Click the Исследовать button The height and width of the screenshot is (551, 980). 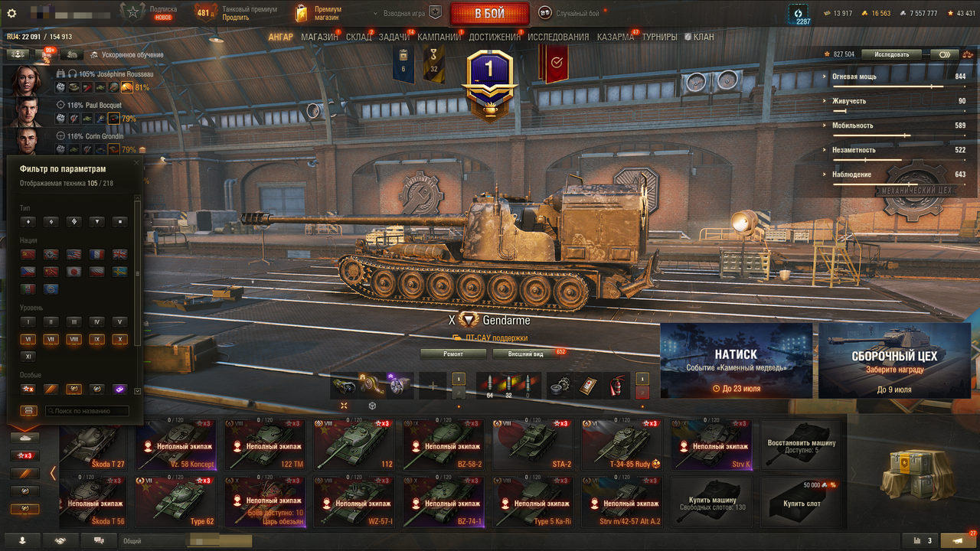892,54
